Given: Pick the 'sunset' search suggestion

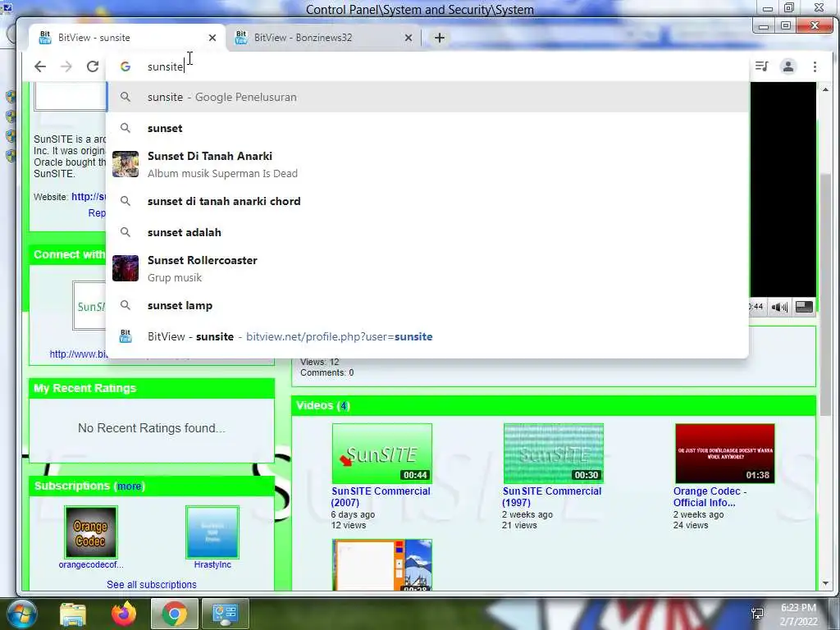Looking at the screenshot, I should [428, 128].
